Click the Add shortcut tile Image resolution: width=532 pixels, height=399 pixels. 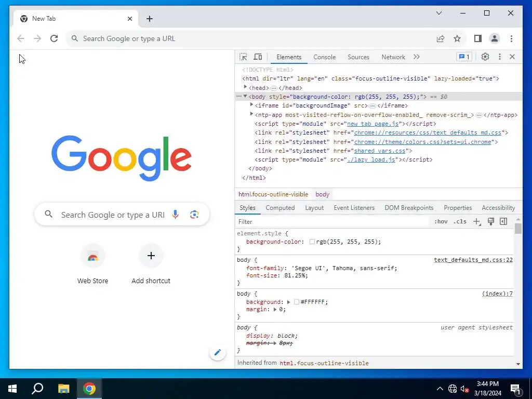pyautogui.click(x=151, y=264)
